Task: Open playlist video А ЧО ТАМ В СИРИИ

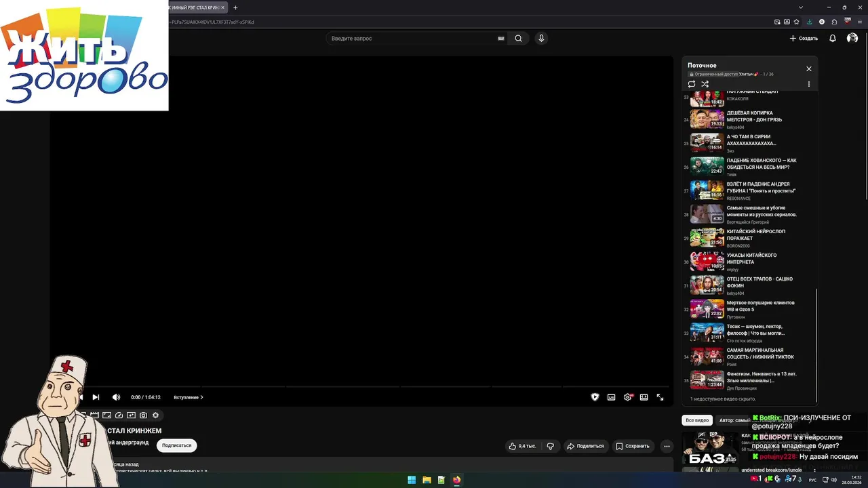Action: pos(749,143)
